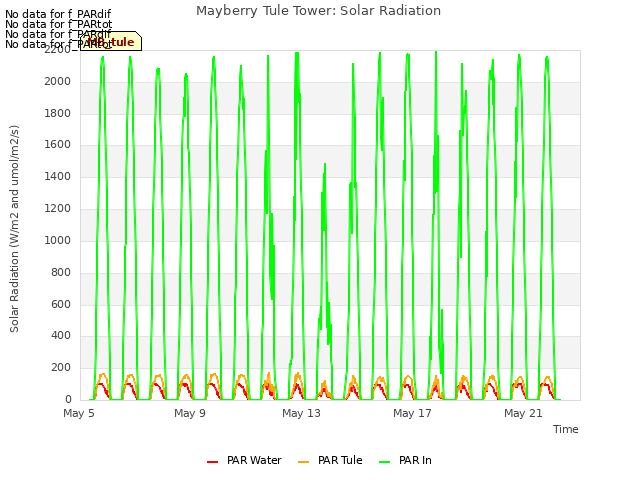Click the PAR In legend label
The height and width of the screenshot is (480, 640).
click(x=415, y=460)
